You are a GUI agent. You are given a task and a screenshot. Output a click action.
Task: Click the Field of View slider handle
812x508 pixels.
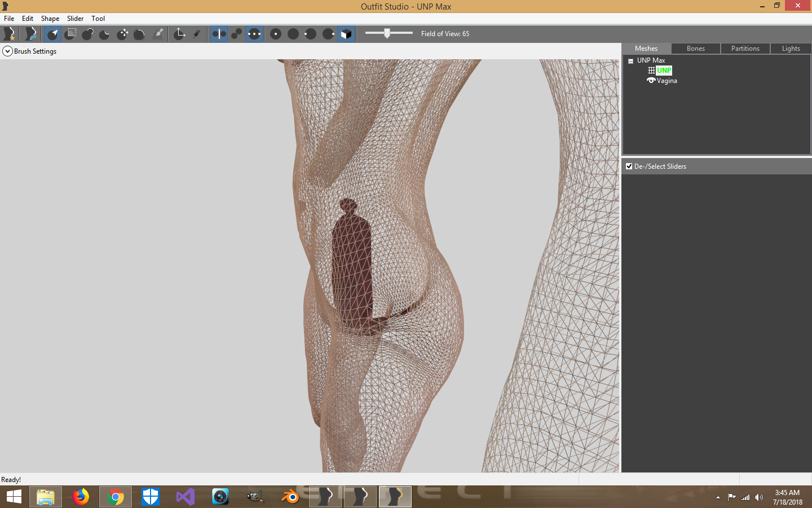coord(387,33)
